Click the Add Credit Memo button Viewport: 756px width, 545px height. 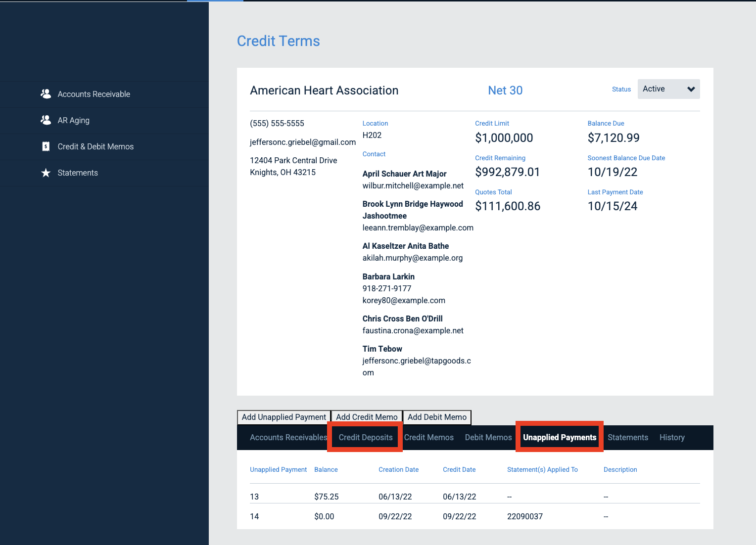click(366, 417)
